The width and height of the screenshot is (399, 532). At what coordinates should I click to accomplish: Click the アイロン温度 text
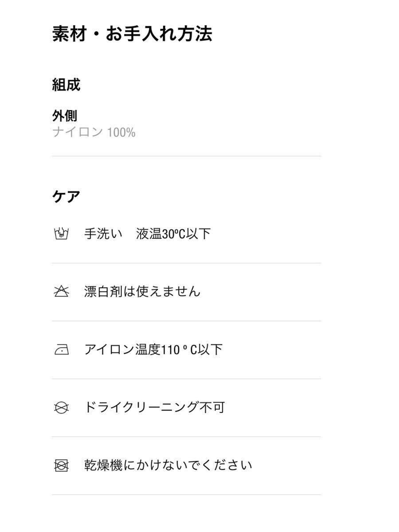click(121, 350)
